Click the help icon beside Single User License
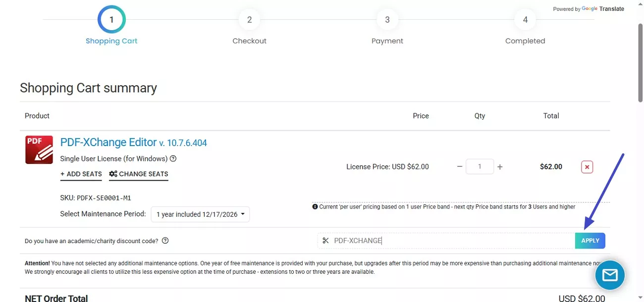The width and height of the screenshot is (644, 302). pyautogui.click(x=172, y=158)
